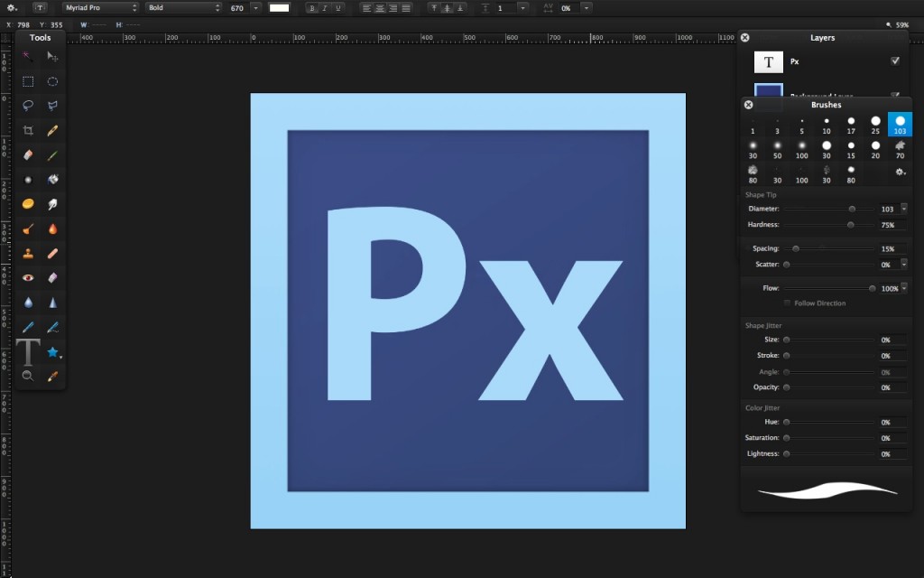Screen dimensions: 924x578
Task: Expand the font size 670 dropdown arrow
Action: tap(255, 7)
